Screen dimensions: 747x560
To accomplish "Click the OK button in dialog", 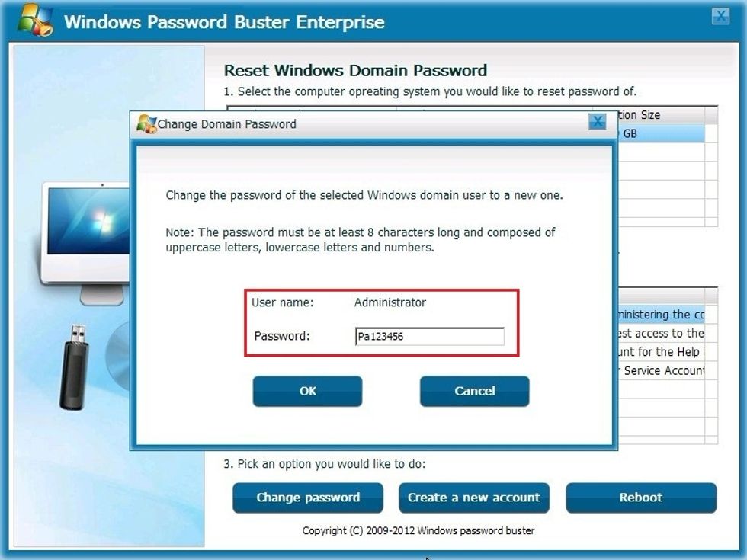I will (307, 391).
